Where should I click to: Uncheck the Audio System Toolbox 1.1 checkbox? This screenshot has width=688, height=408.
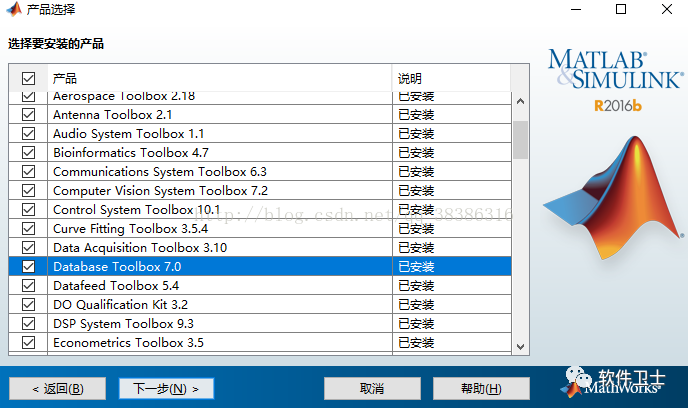point(29,133)
